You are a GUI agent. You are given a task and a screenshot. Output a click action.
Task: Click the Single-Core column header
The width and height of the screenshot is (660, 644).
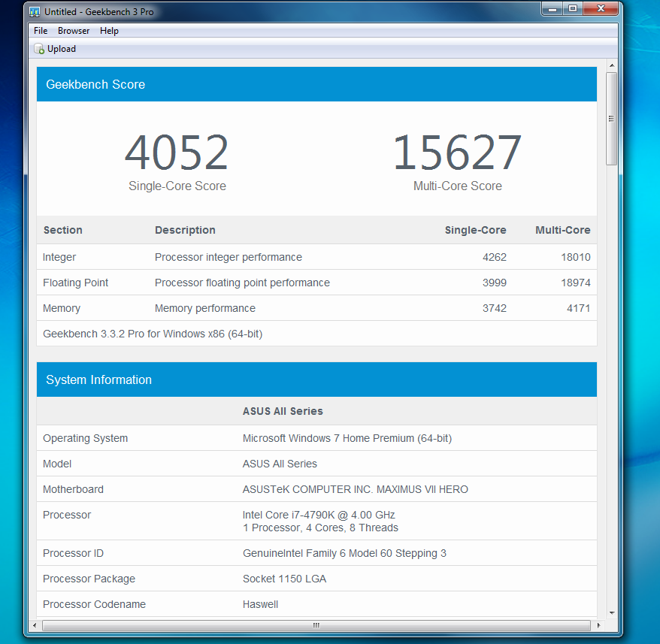476,230
